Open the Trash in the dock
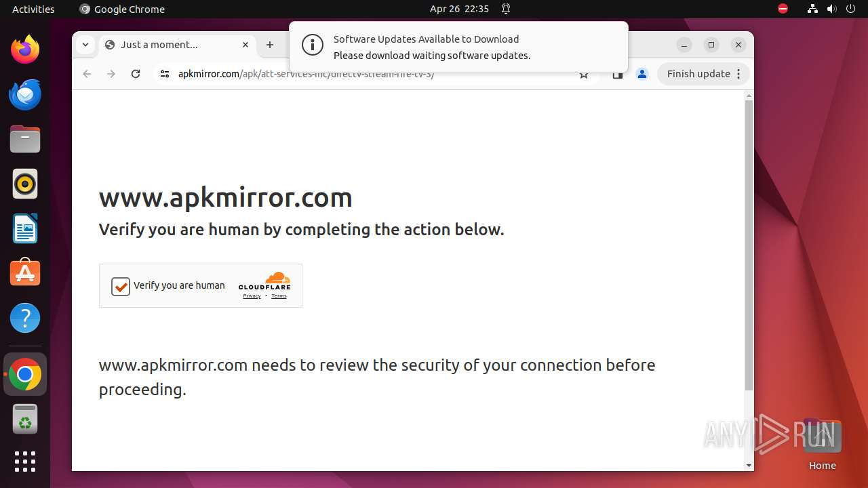 pos(25,420)
